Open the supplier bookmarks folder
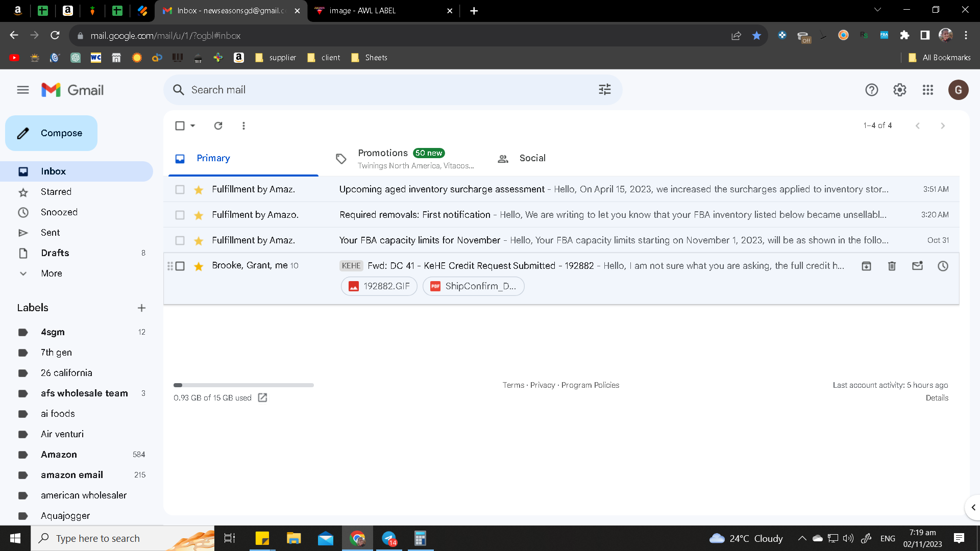Image resolution: width=980 pixels, height=551 pixels. (x=276, y=58)
